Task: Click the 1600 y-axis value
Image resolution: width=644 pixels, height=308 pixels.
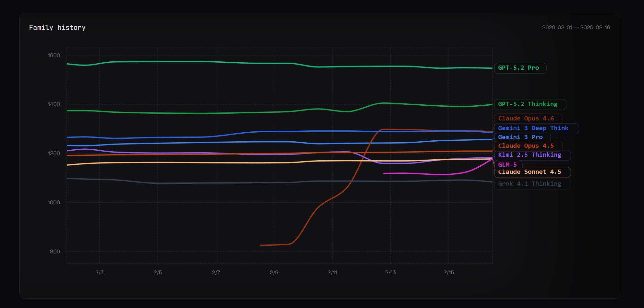Action: [54, 55]
